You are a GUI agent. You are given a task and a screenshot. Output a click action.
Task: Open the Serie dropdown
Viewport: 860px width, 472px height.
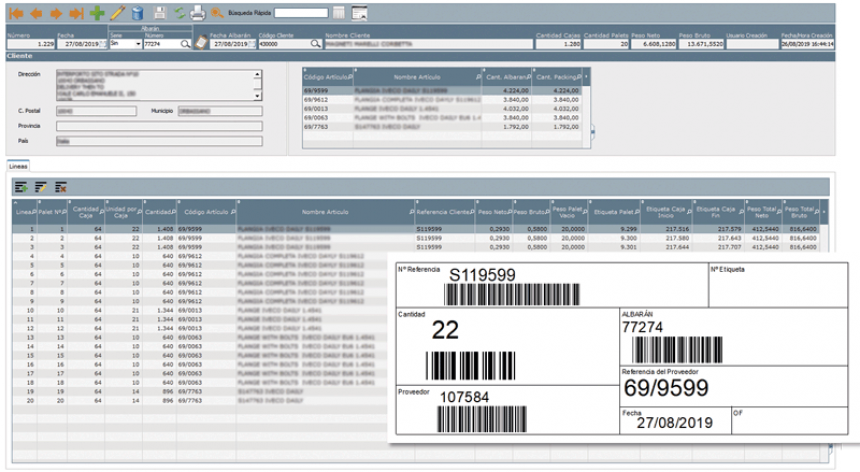tap(137, 44)
